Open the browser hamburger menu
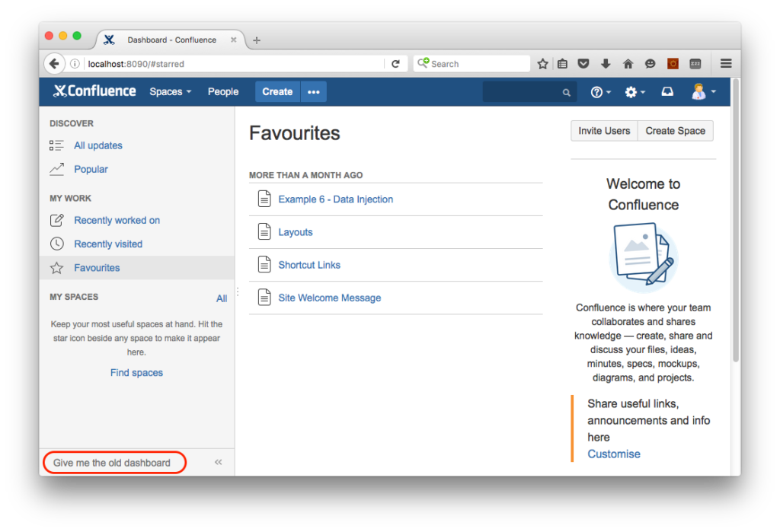Image resolution: width=780 pixels, height=532 pixels. click(x=726, y=63)
